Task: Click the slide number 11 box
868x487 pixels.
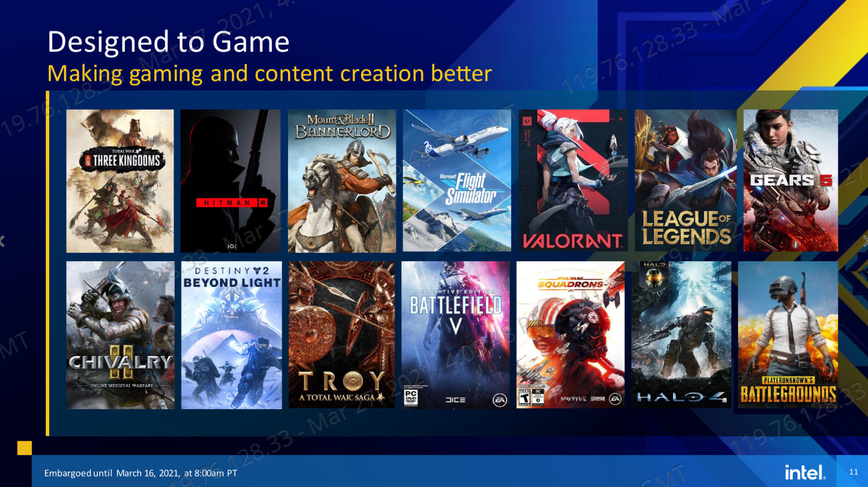Action: pyautogui.click(x=852, y=471)
